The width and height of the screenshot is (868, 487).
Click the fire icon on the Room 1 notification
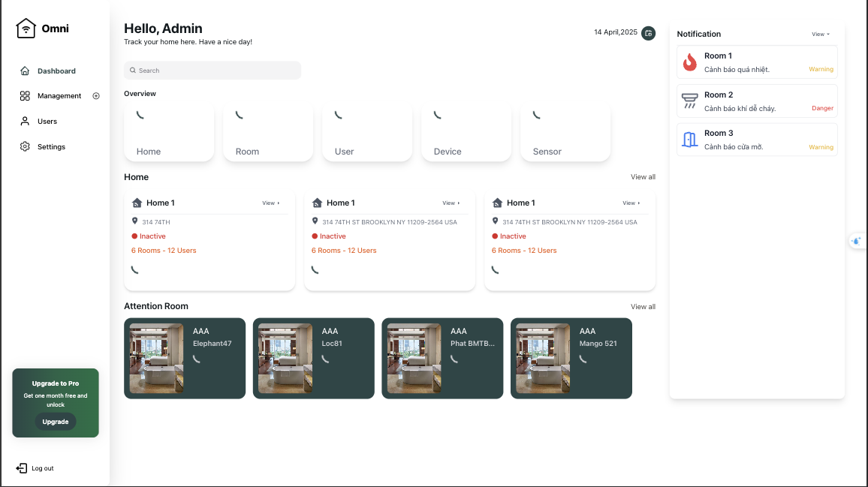pyautogui.click(x=690, y=62)
